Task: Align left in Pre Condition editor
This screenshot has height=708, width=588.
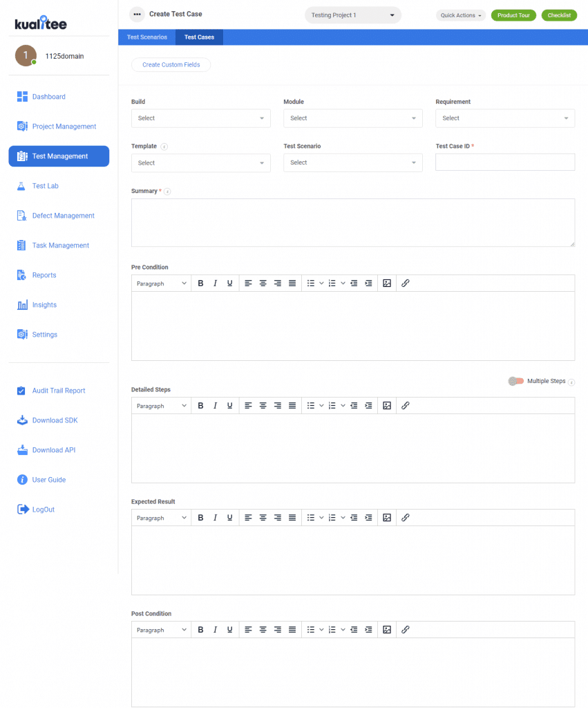Action: [248, 283]
